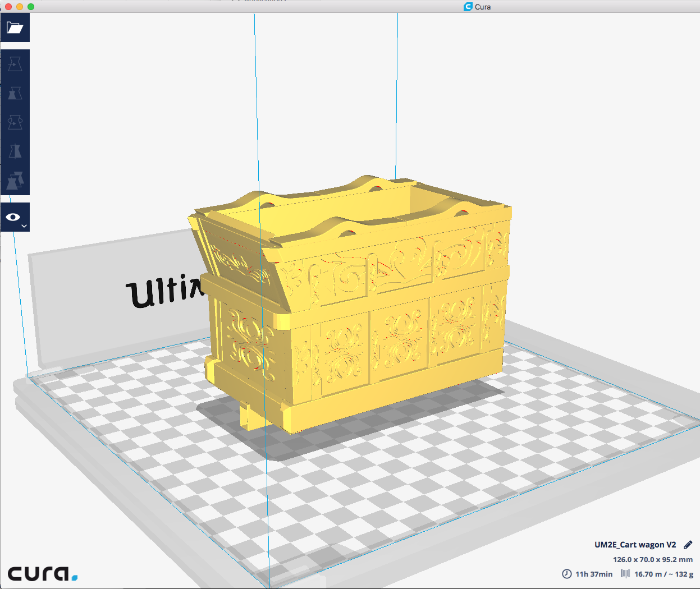Click the Open File folder icon
The height and width of the screenshot is (589, 700).
pyautogui.click(x=15, y=28)
